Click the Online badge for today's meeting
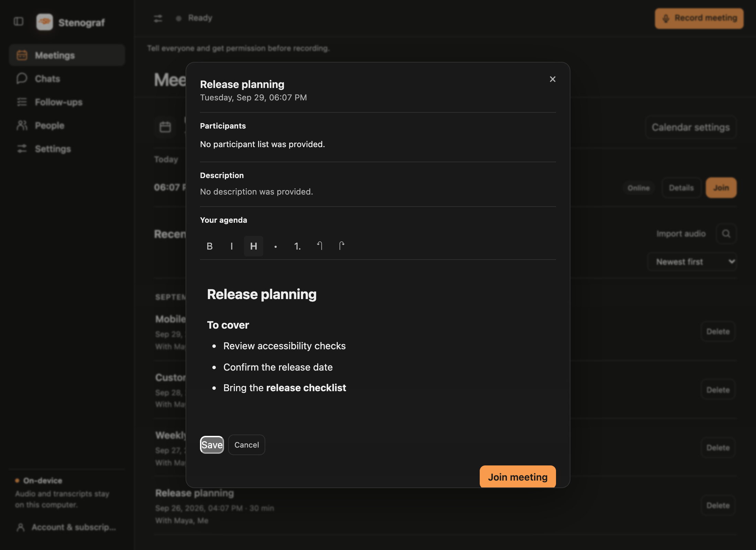 (x=638, y=188)
